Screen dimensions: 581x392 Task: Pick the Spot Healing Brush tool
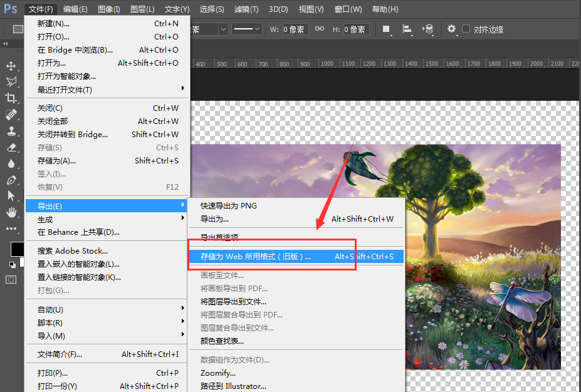[12, 115]
